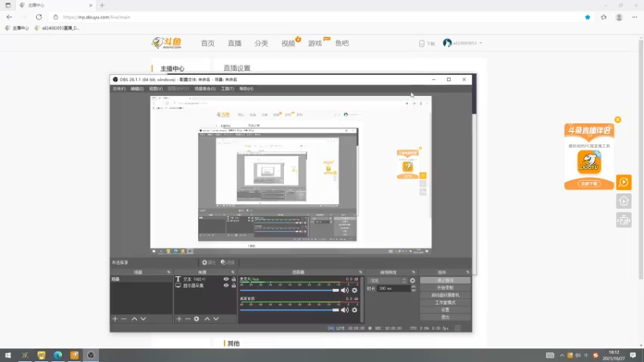644x362 pixels.
Task: Enable 工作室模式 in OBS controls
Action: 445,302
